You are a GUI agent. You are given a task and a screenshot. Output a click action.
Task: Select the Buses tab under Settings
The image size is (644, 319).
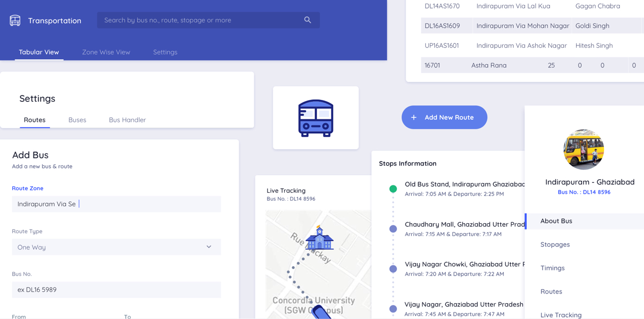77,120
